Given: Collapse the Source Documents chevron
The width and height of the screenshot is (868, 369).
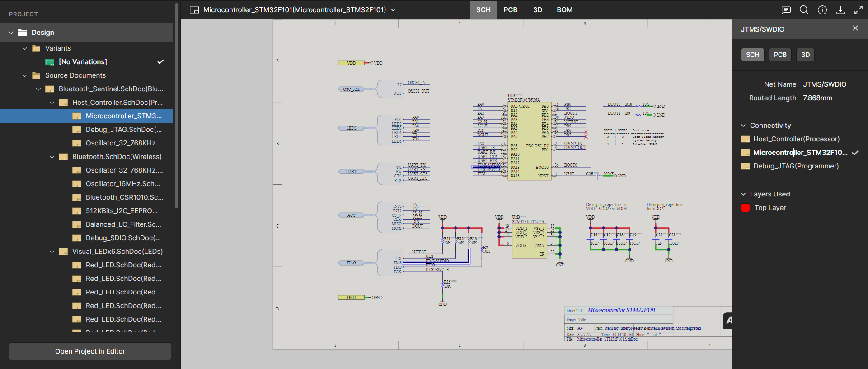Looking at the screenshot, I should point(25,75).
